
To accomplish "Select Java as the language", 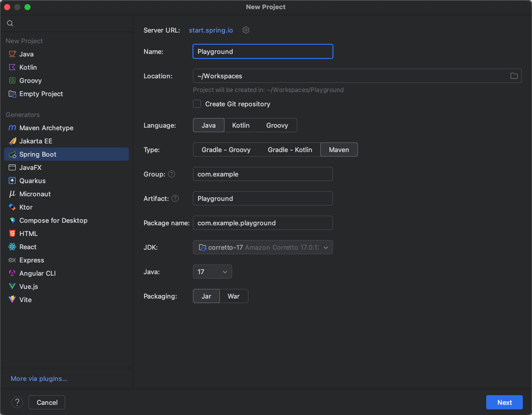I will 209,125.
